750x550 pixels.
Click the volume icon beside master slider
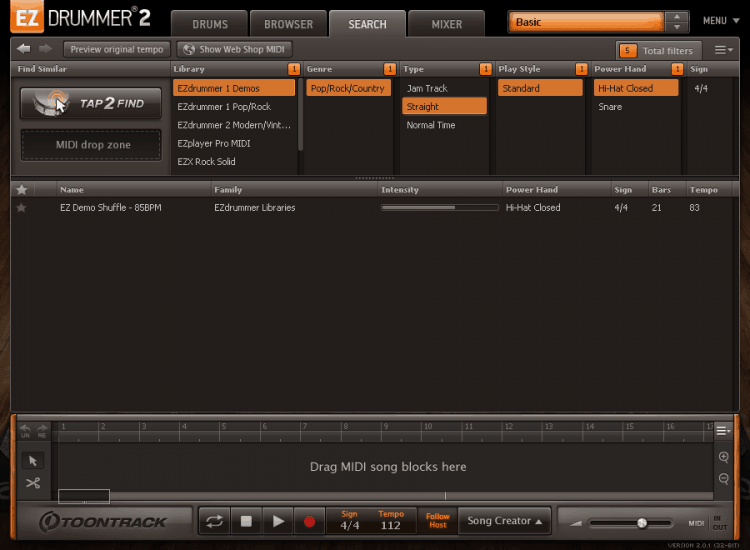point(575,523)
